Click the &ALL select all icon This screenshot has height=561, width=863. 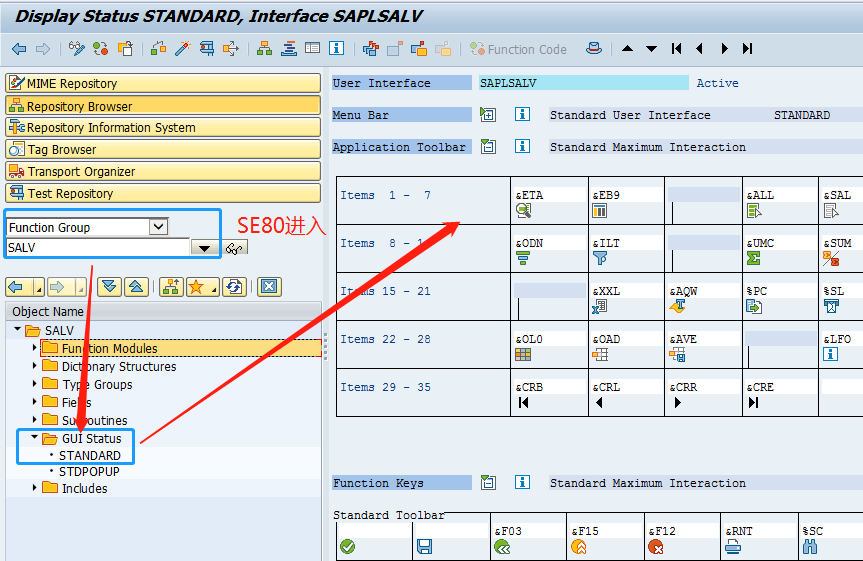click(x=754, y=210)
